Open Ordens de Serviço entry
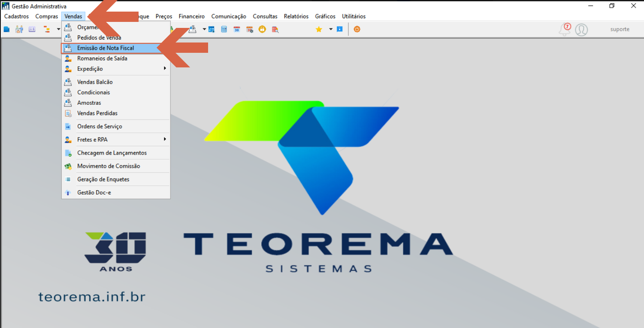The image size is (644, 328). pyautogui.click(x=116, y=127)
